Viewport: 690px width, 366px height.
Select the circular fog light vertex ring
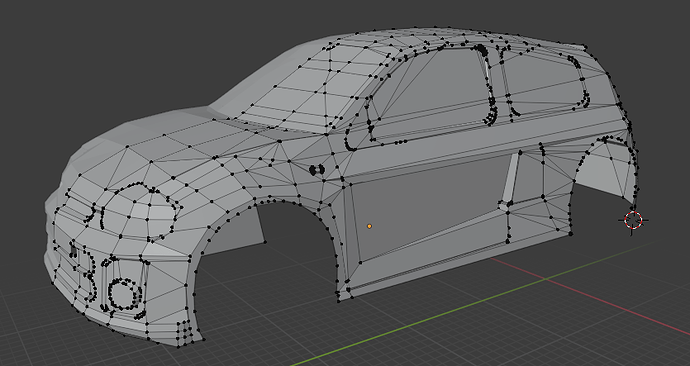125,293
